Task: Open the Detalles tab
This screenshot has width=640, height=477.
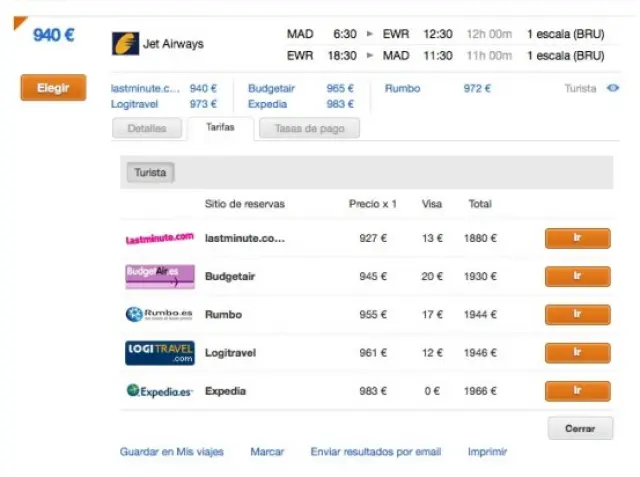Action: [x=147, y=129]
